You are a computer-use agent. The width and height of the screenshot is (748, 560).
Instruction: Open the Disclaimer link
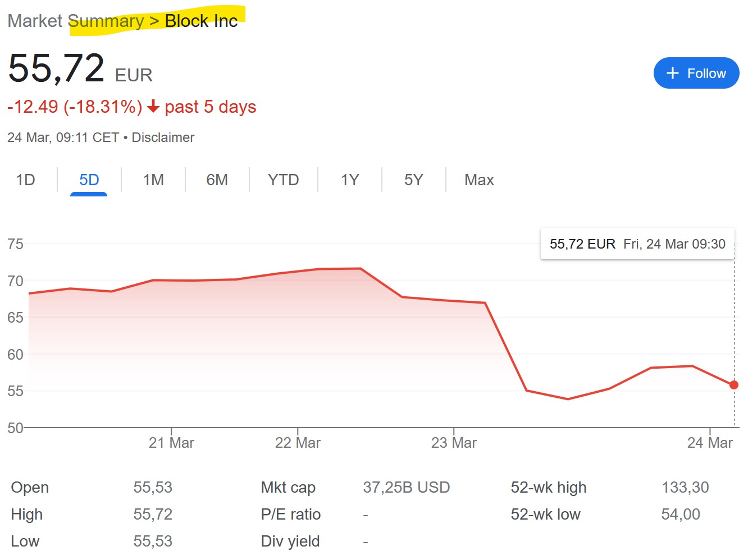[163, 137]
